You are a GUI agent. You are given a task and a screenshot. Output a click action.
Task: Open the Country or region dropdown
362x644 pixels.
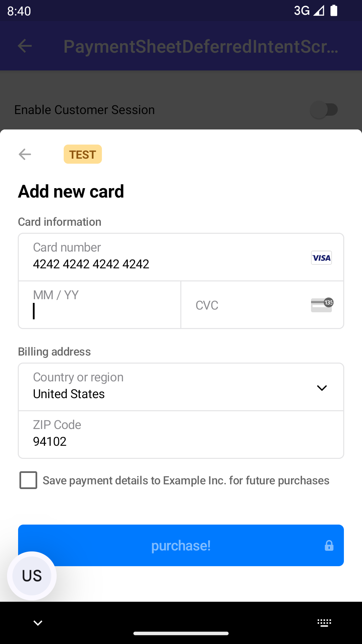pos(168,387)
